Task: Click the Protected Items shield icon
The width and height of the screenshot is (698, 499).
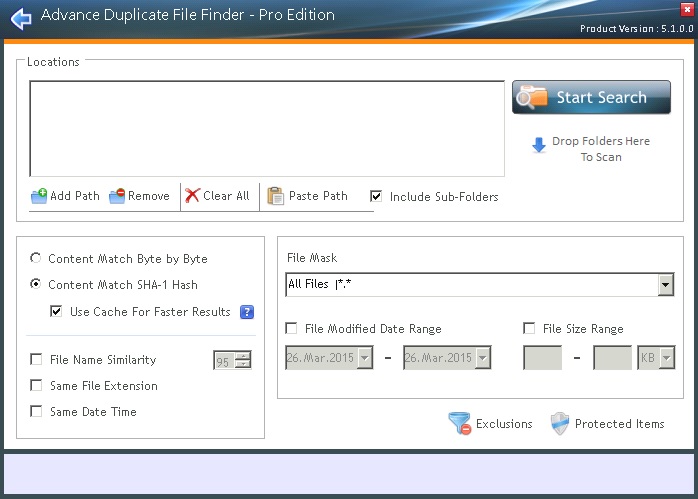Action: point(560,423)
